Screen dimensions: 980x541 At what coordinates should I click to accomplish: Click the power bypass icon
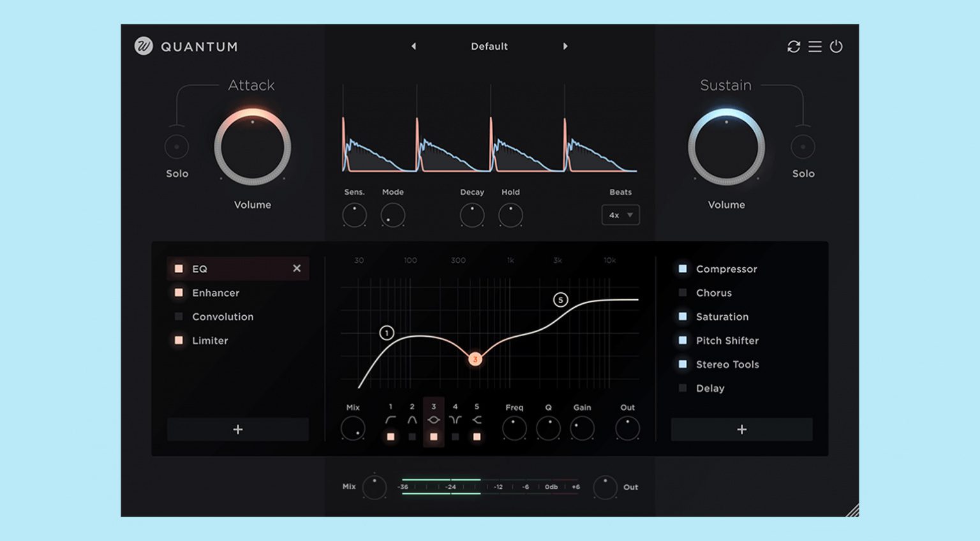pos(836,47)
